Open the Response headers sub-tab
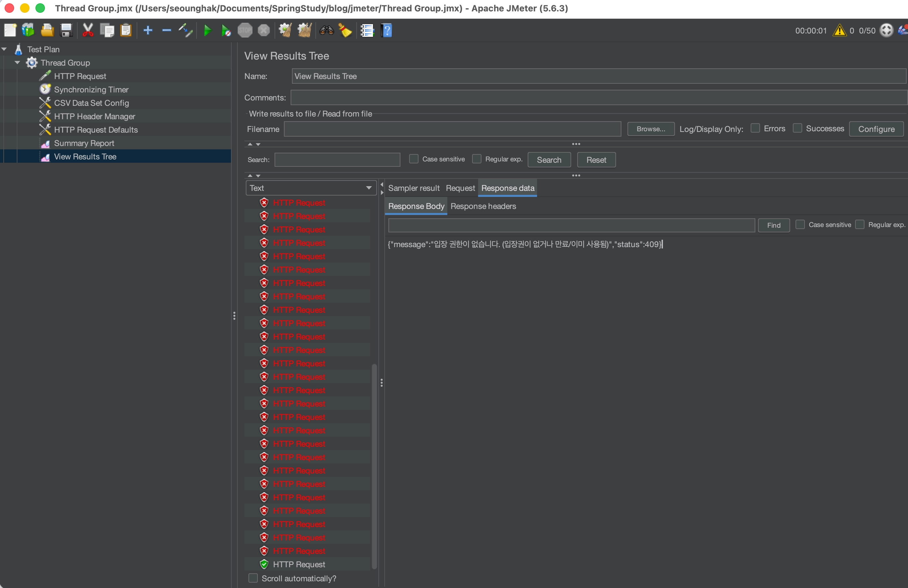The image size is (908, 588). click(483, 206)
